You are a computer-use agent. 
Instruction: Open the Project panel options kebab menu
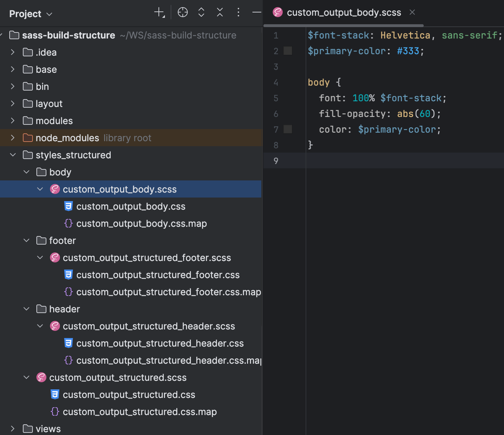tap(238, 12)
